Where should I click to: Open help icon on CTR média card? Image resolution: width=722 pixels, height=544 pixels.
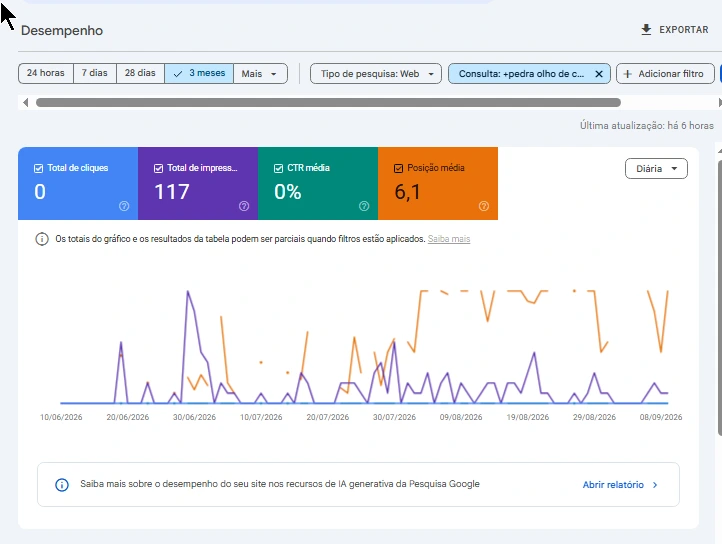(x=364, y=206)
